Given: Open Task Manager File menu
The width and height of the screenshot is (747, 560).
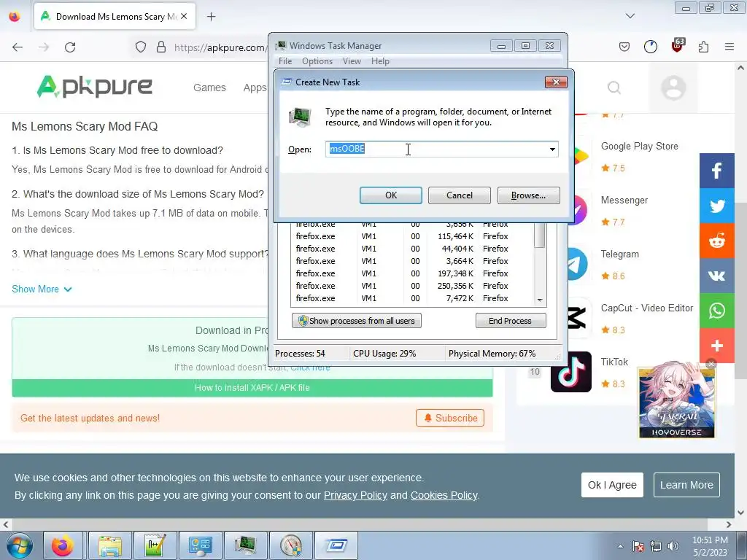Looking at the screenshot, I should coord(285,61).
